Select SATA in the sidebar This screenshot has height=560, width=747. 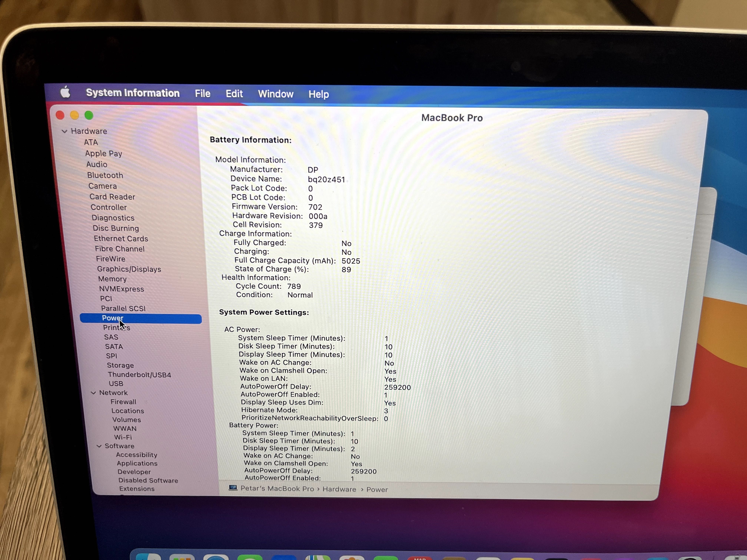click(114, 346)
